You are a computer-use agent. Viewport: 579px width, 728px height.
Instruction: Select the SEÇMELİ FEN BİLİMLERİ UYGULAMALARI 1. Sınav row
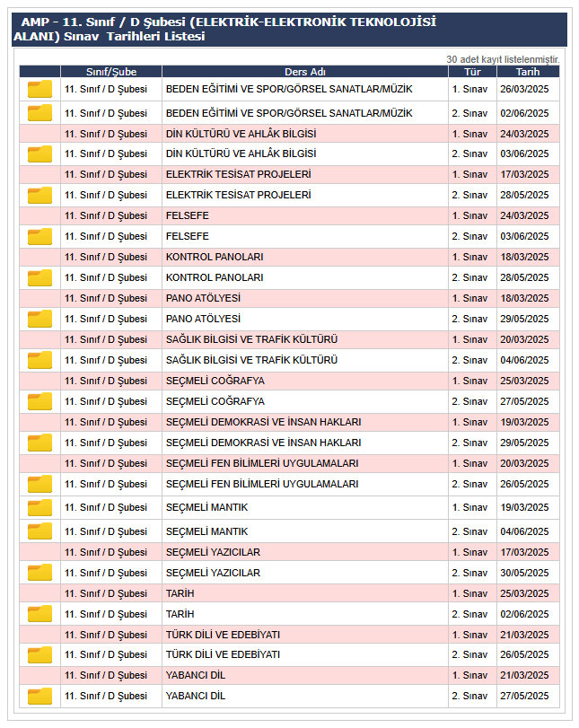pyautogui.click(x=262, y=463)
